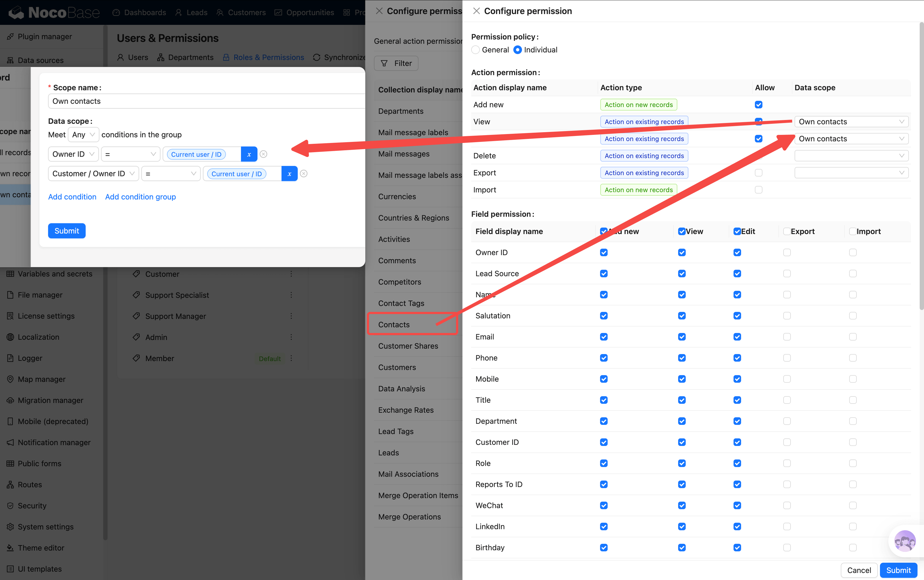Click the chat assistant avatar icon

click(905, 541)
